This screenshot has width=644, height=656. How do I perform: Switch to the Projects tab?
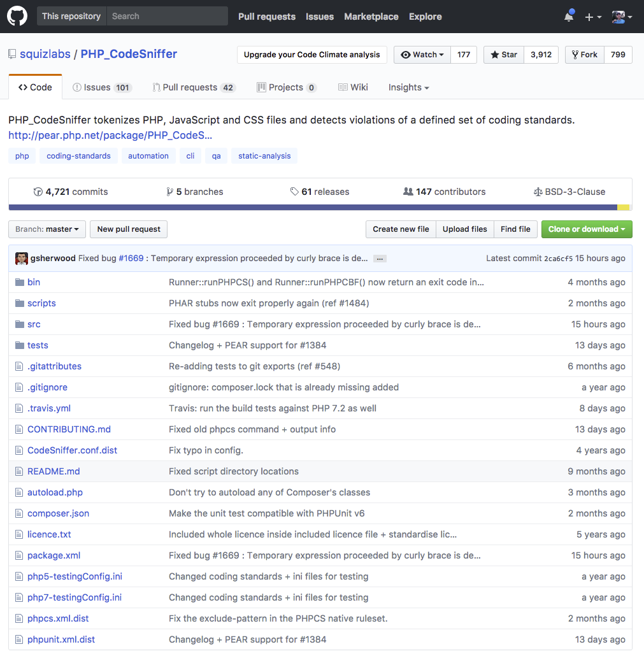(287, 87)
